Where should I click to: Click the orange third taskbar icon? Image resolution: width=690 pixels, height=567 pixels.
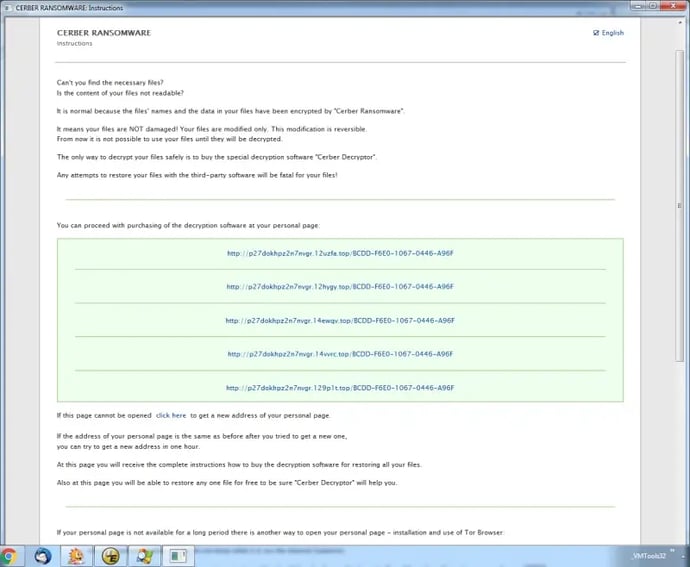coord(76,555)
